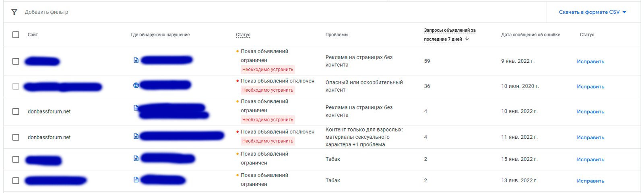Click the 'Сайт' column header
Viewport: 644px width, 193px height.
[x=33, y=35]
